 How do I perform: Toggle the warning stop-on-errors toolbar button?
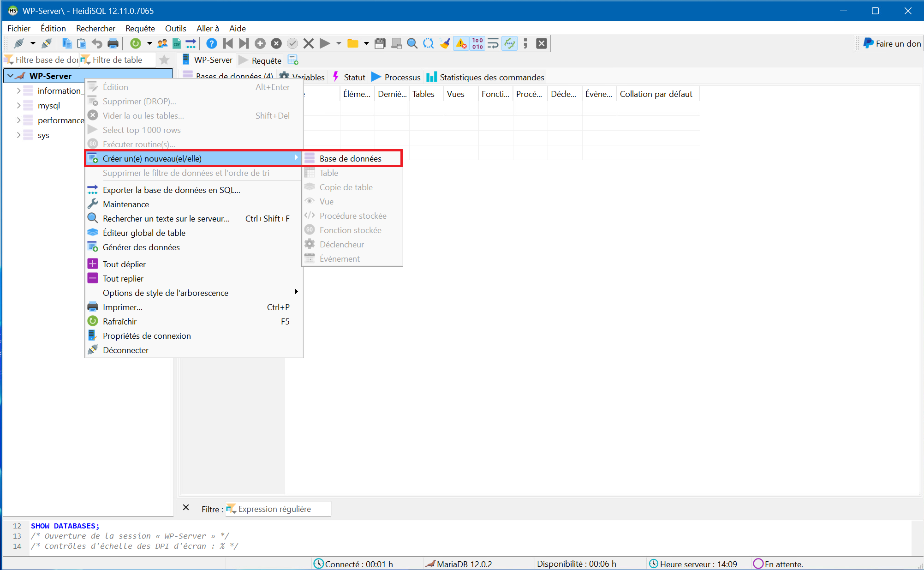coord(461,43)
